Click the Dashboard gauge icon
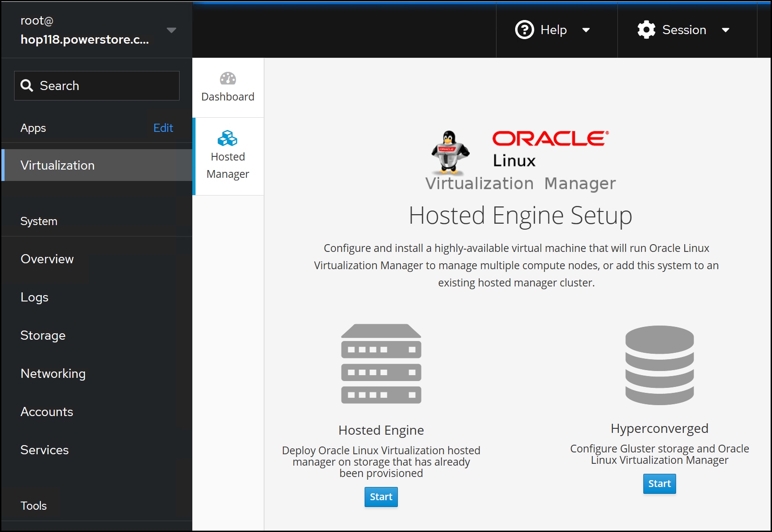Viewport: 772px width, 532px height. click(x=228, y=79)
